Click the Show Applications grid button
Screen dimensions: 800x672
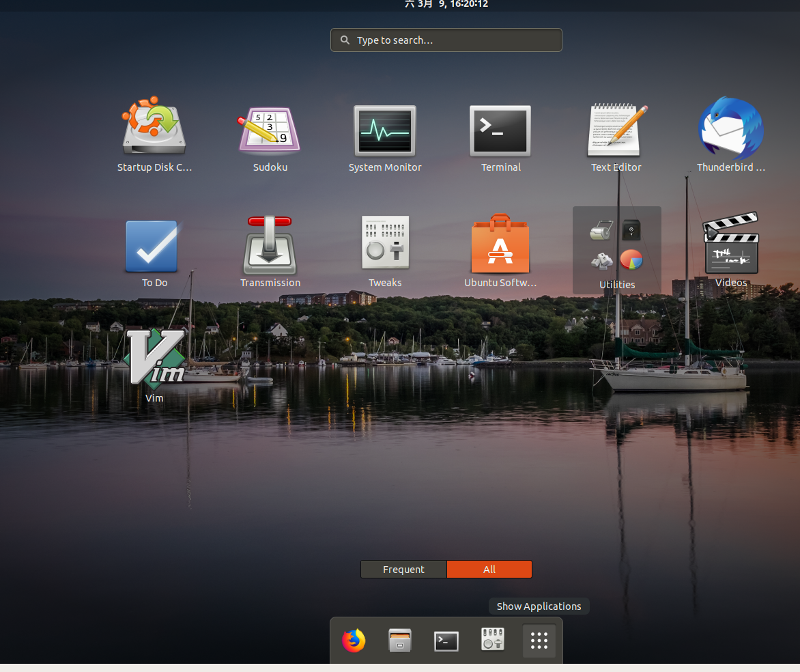(539, 641)
